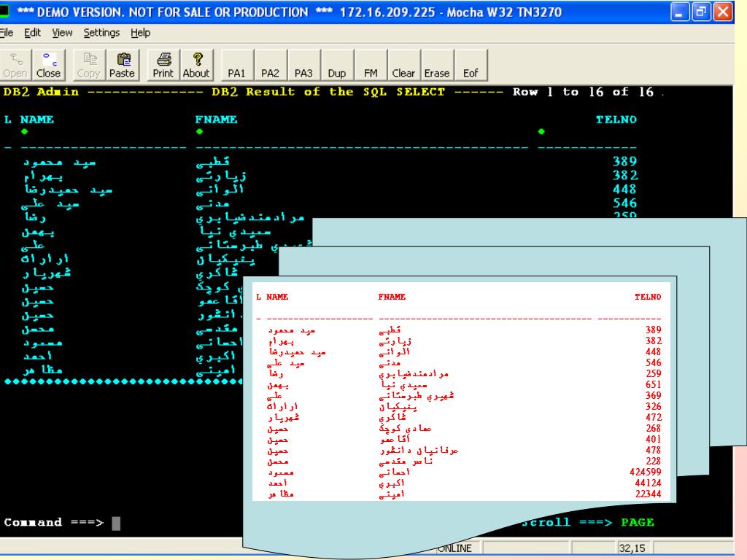Restore down the Mocha TN3270 window
The width and height of the screenshot is (747, 560).
click(x=701, y=12)
